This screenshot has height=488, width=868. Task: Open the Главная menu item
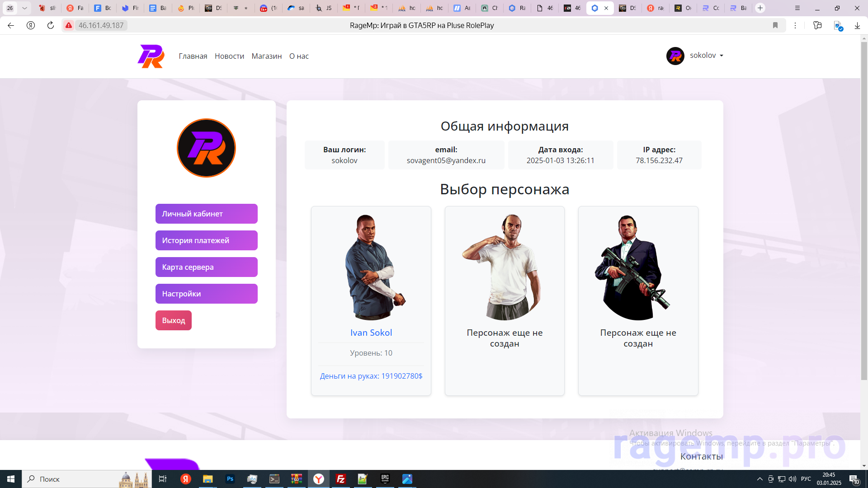tap(193, 56)
